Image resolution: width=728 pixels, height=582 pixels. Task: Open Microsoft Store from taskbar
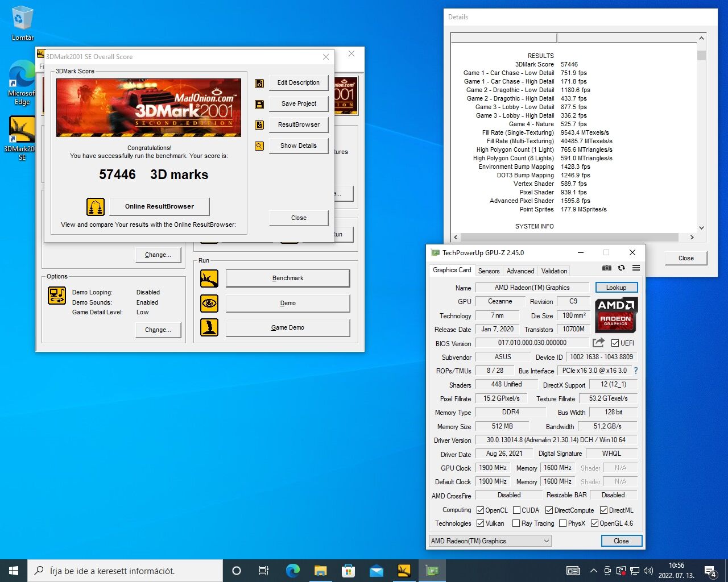(x=348, y=571)
